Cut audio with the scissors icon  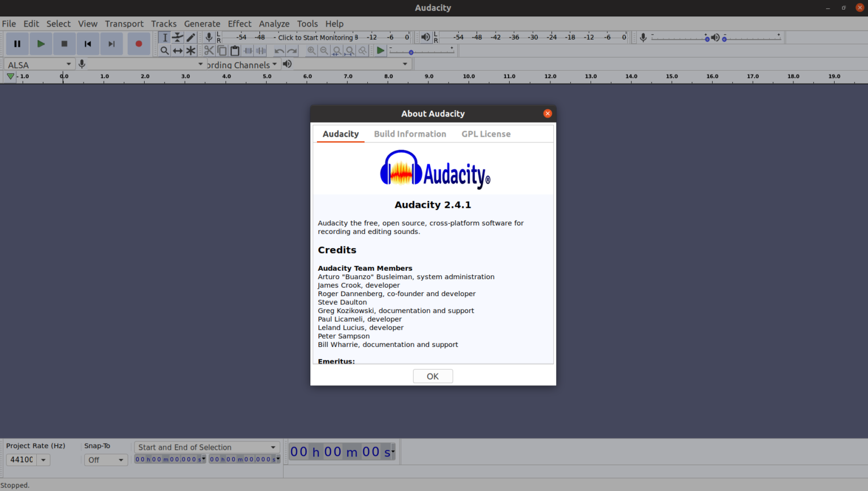(x=209, y=50)
